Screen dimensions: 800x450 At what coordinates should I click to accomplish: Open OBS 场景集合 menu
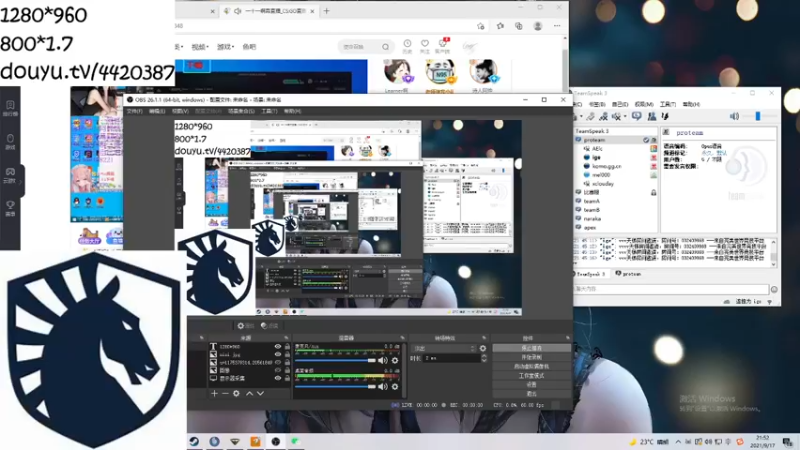click(241, 111)
